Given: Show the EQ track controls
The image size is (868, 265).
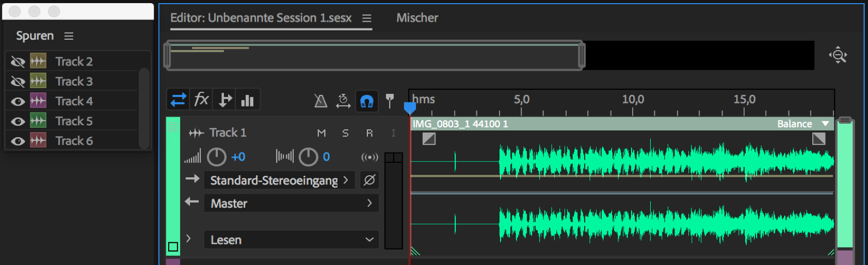Looking at the screenshot, I should (x=248, y=100).
